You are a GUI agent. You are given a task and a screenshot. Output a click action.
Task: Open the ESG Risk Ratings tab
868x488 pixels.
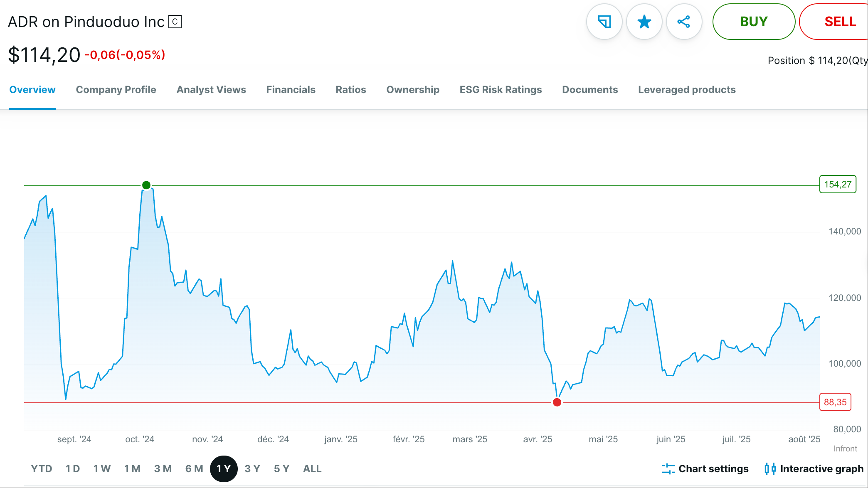[501, 90]
